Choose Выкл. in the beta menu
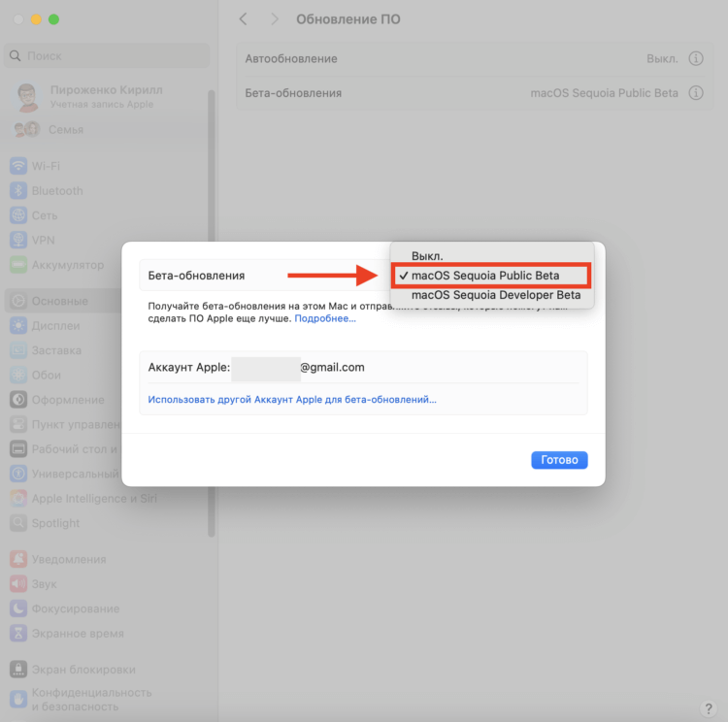 [492, 255]
